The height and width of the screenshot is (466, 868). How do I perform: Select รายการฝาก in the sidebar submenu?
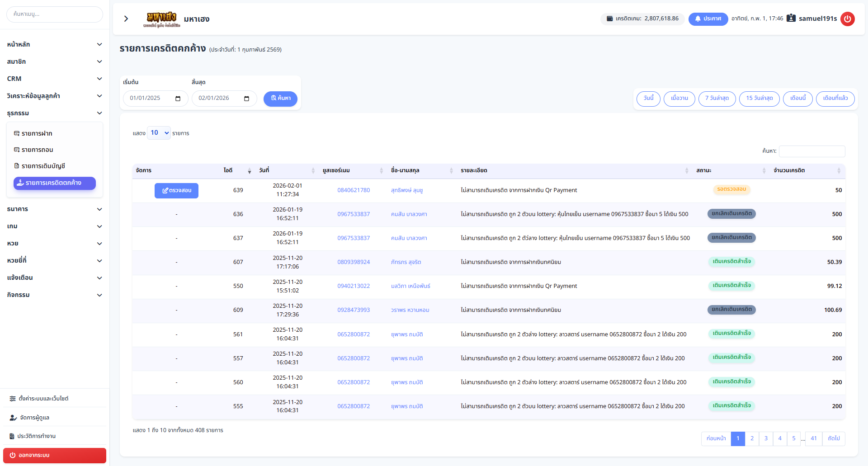(37, 134)
